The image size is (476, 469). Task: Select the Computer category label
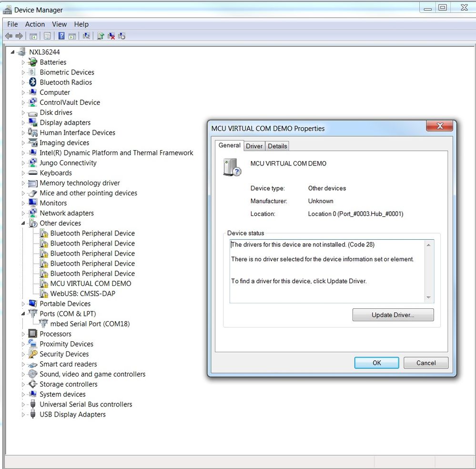click(55, 92)
